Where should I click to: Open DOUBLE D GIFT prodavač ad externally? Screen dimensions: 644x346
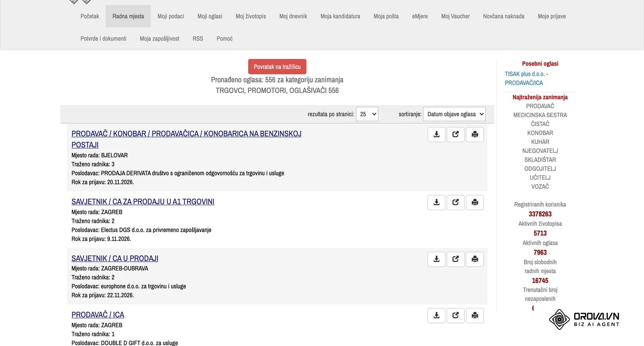pyautogui.click(x=456, y=315)
